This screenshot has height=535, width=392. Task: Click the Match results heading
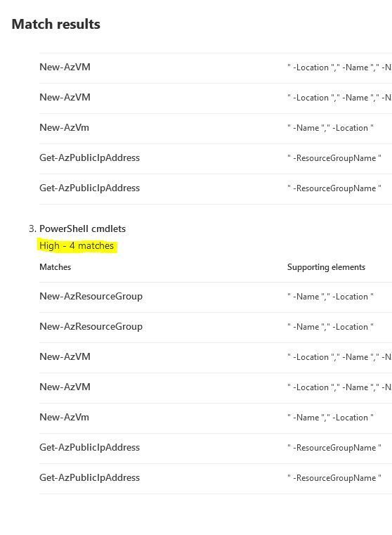tap(56, 24)
